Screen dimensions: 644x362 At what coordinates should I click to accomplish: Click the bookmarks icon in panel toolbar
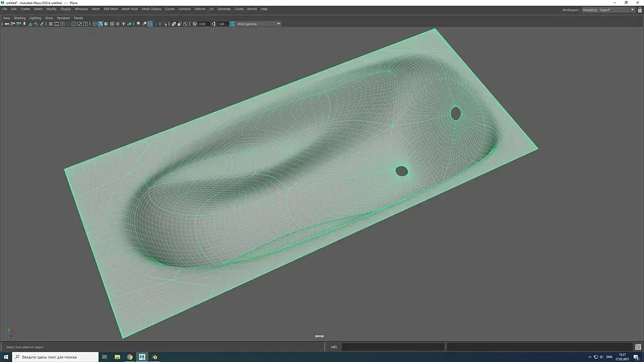(x=25, y=24)
